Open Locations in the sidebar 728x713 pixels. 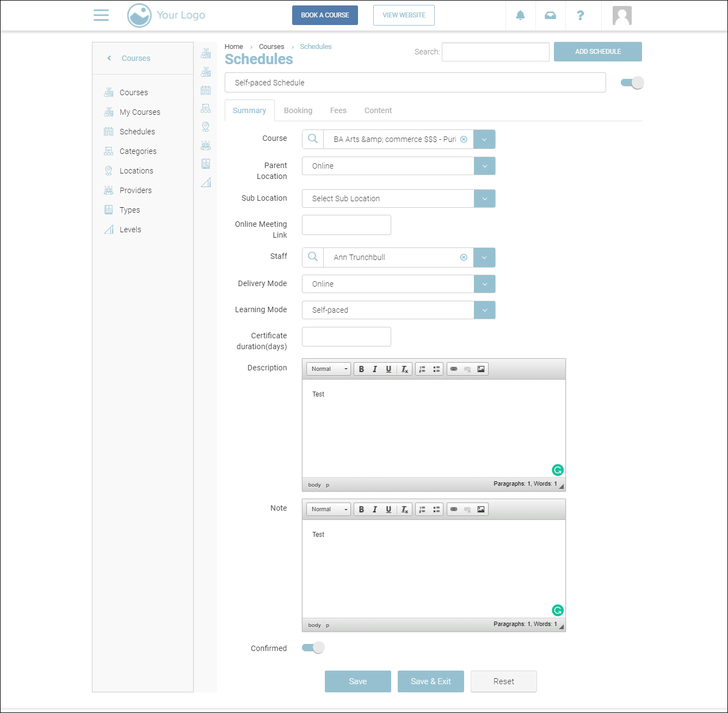tap(136, 171)
